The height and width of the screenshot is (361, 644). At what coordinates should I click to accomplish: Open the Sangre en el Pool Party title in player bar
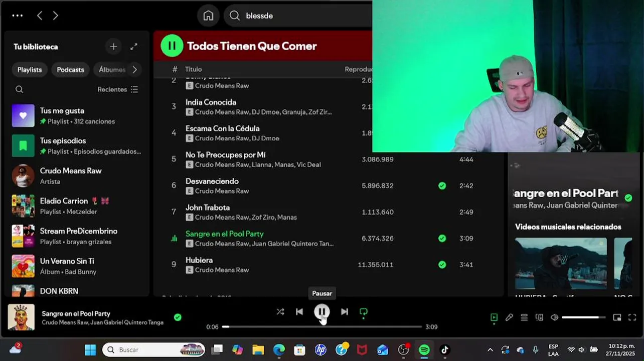(76, 313)
